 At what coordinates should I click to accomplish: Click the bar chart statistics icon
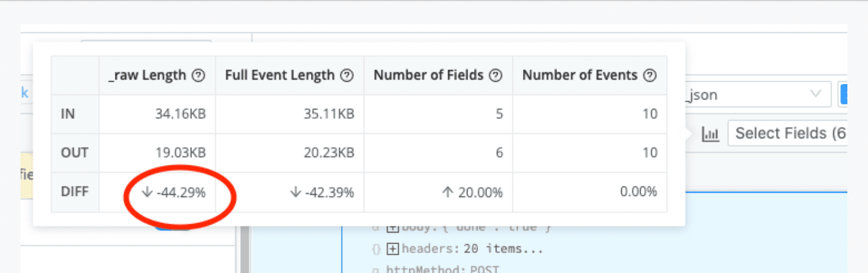point(711,135)
